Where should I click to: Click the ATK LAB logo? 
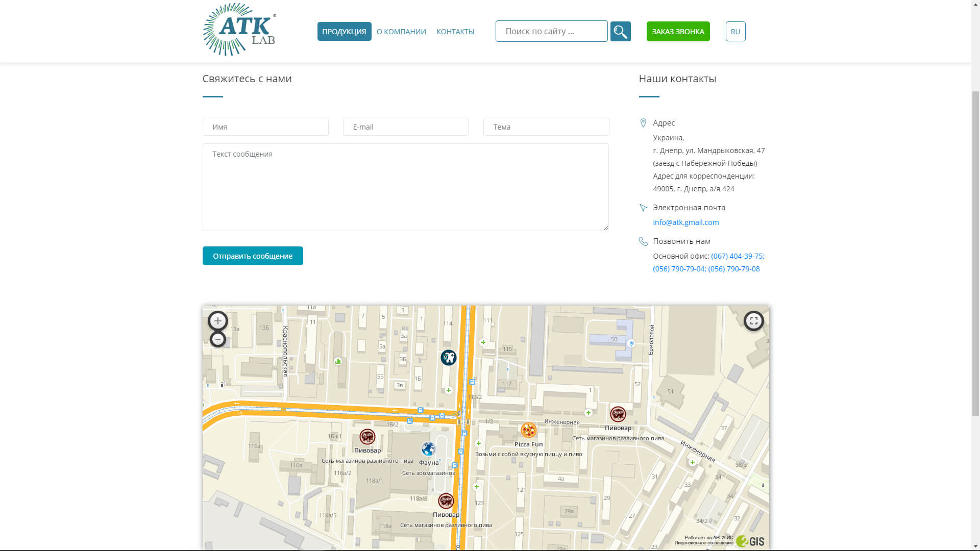pos(239,30)
